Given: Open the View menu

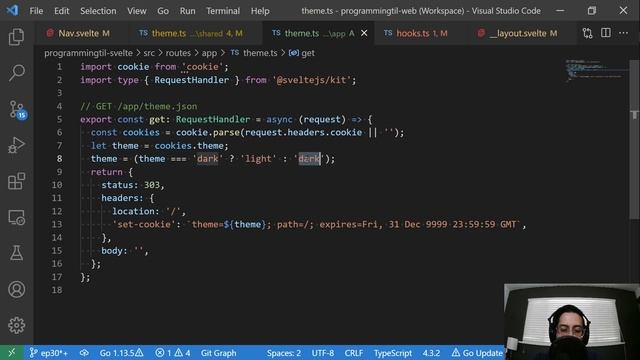Looking at the screenshot, I should [x=137, y=11].
